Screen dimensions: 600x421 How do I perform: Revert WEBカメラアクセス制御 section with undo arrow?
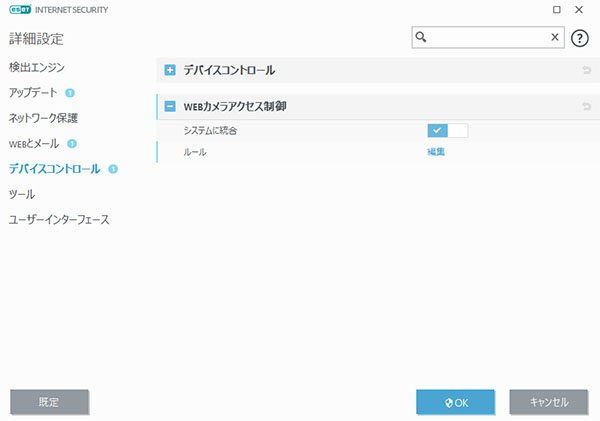(586, 106)
